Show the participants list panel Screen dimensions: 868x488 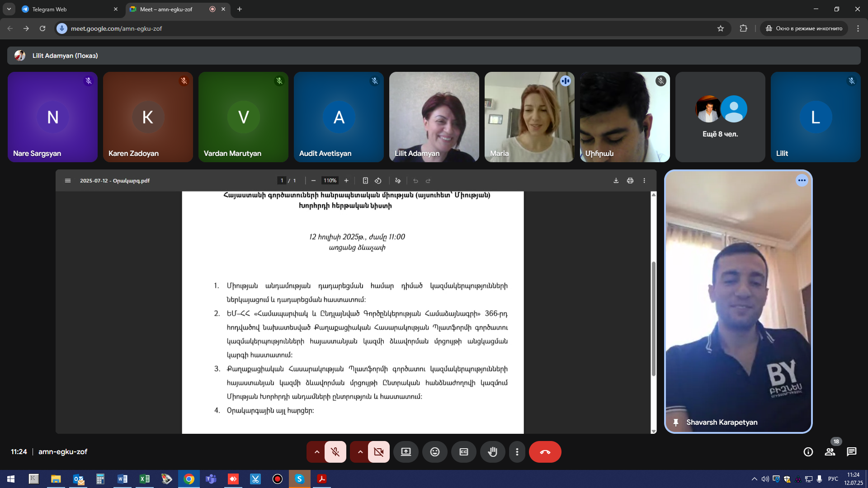click(830, 452)
